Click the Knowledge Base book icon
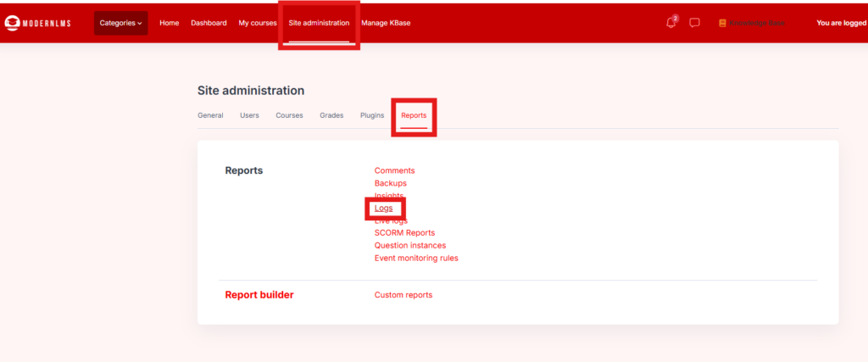 pos(722,23)
